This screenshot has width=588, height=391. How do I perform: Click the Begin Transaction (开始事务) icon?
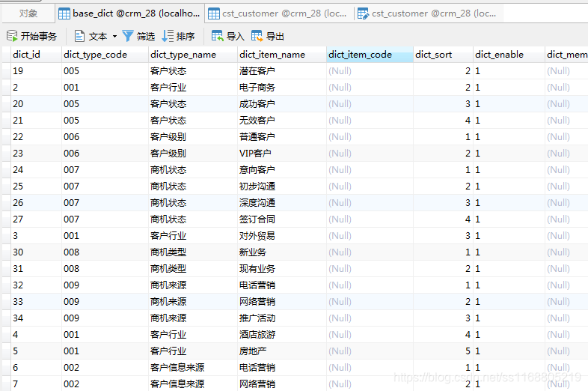(x=12, y=36)
